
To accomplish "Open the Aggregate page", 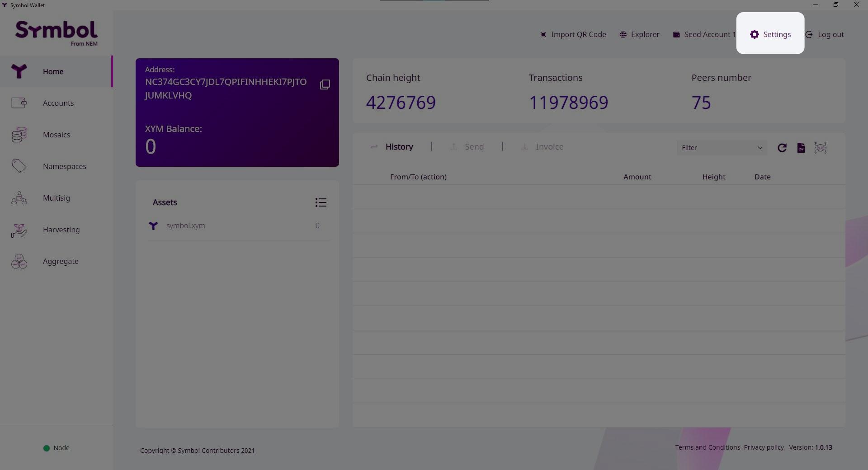I will [57, 261].
